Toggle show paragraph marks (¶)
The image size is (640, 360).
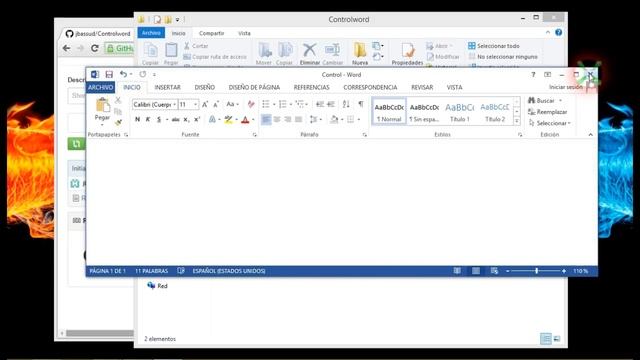click(361, 104)
